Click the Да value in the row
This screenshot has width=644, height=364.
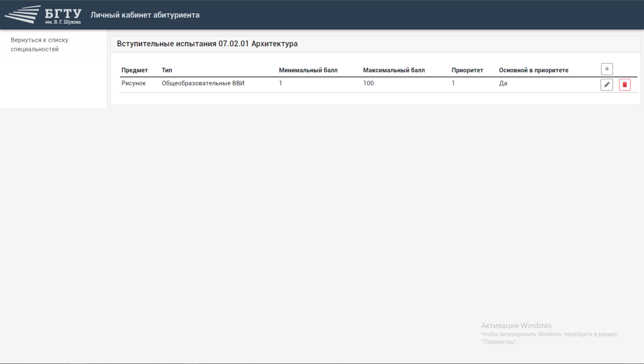click(503, 83)
